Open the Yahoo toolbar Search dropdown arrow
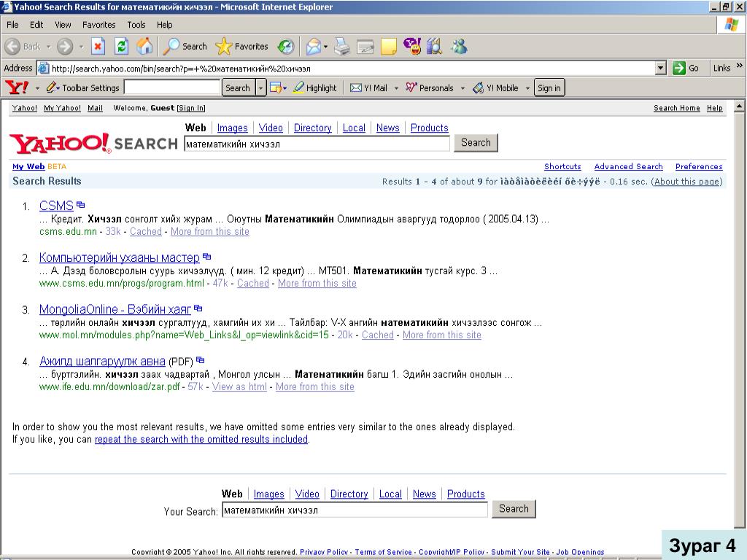Image resolution: width=747 pixels, height=560 pixels. 260,87
